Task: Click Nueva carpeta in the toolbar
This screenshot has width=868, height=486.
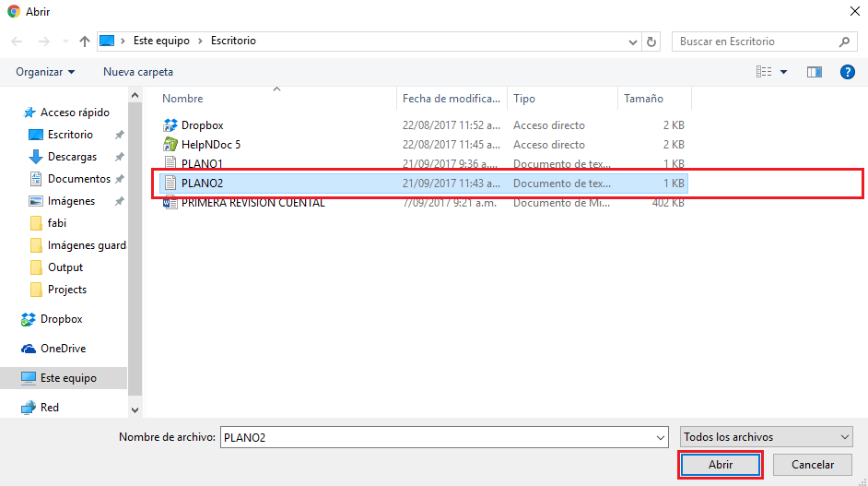Action: tap(138, 72)
